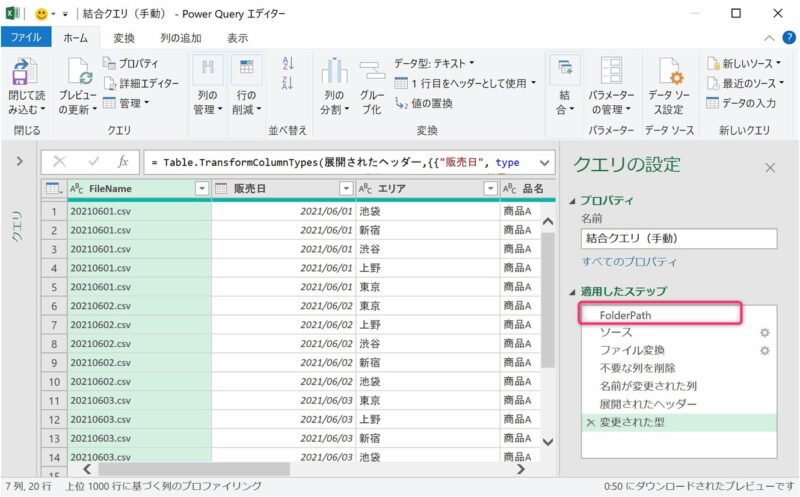Confirm the formula with the checkmark
Screen dimensions: 800x497
coord(93,162)
